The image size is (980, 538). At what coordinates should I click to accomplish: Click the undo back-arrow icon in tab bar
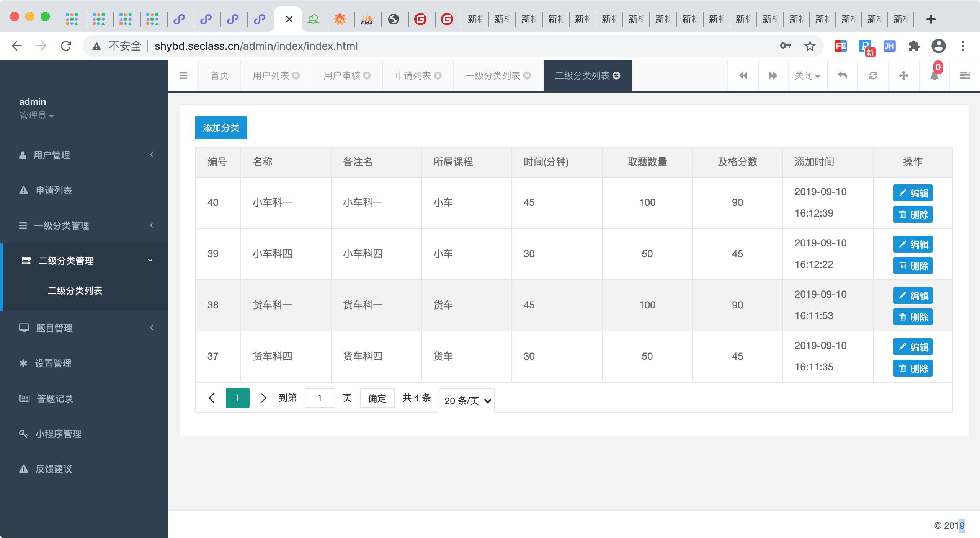843,76
